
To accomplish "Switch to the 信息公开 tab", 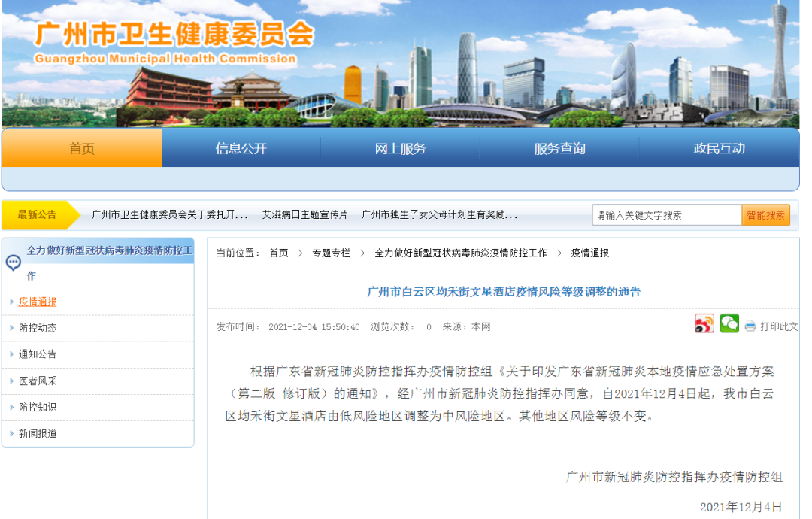I will click(241, 149).
